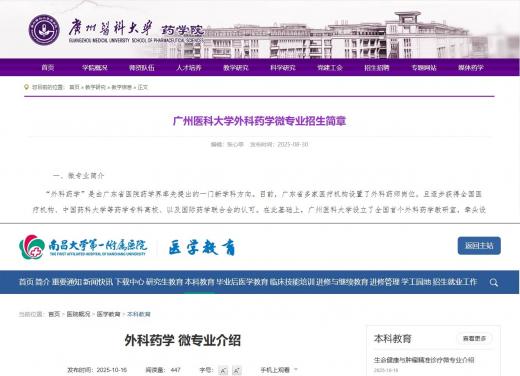
Task: Click the breadcrumb item just before 正文
Action: 122,87
